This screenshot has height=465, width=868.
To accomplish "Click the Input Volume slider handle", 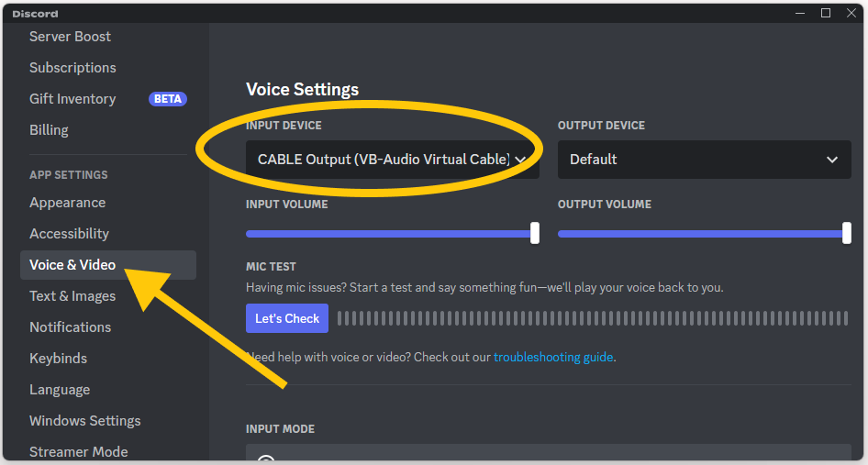I will point(535,233).
